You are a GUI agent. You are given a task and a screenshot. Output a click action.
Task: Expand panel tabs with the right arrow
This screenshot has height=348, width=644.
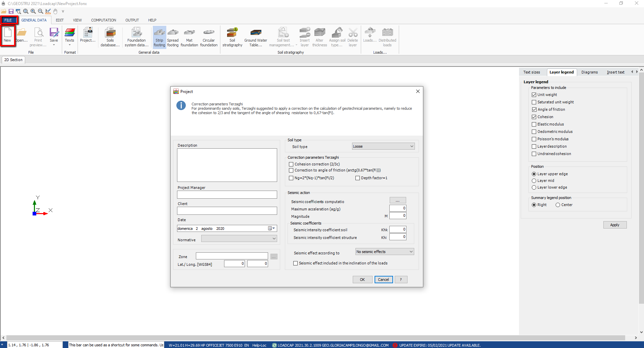click(x=637, y=72)
